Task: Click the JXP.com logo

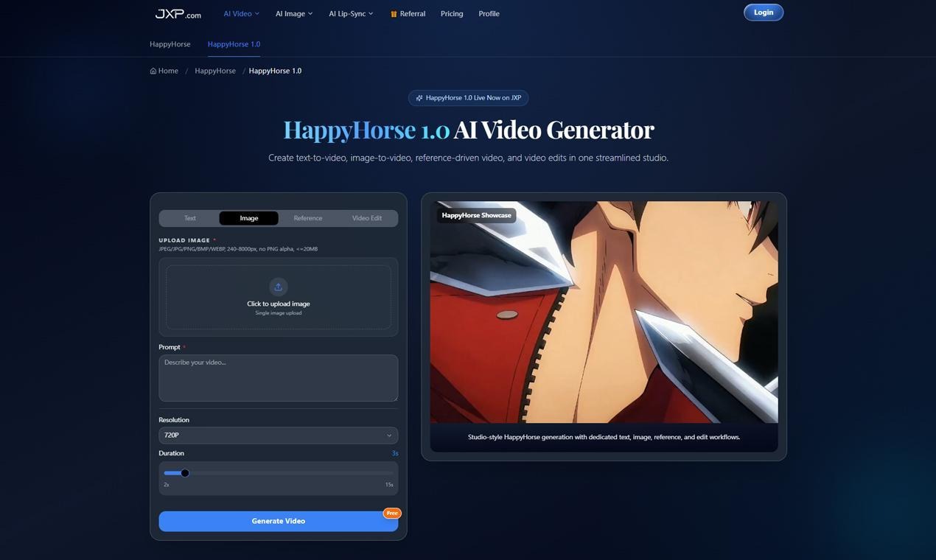Action: tap(178, 14)
